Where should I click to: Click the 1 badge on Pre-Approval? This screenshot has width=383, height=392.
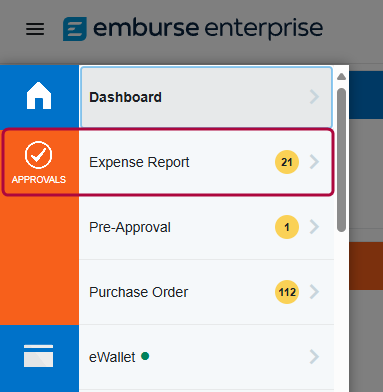coord(287,227)
